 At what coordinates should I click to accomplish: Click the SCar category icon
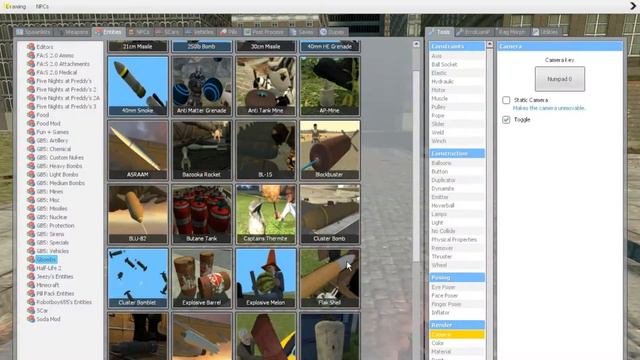coord(31,310)
